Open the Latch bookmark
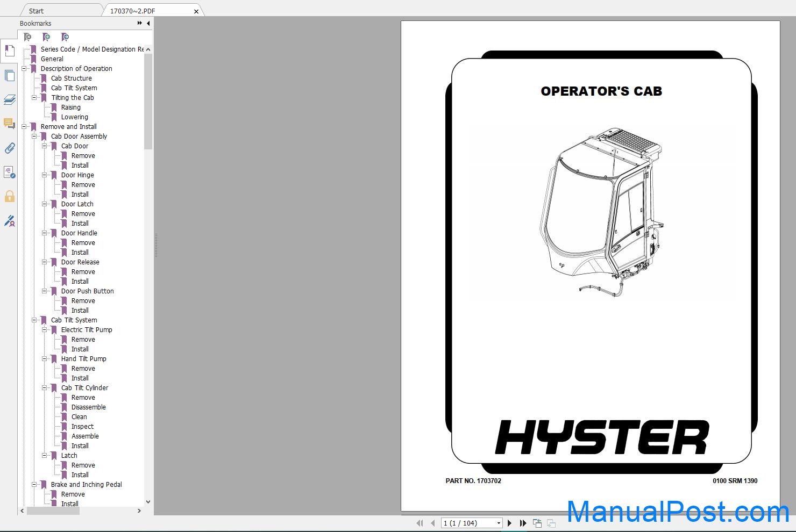 [69, 456]
